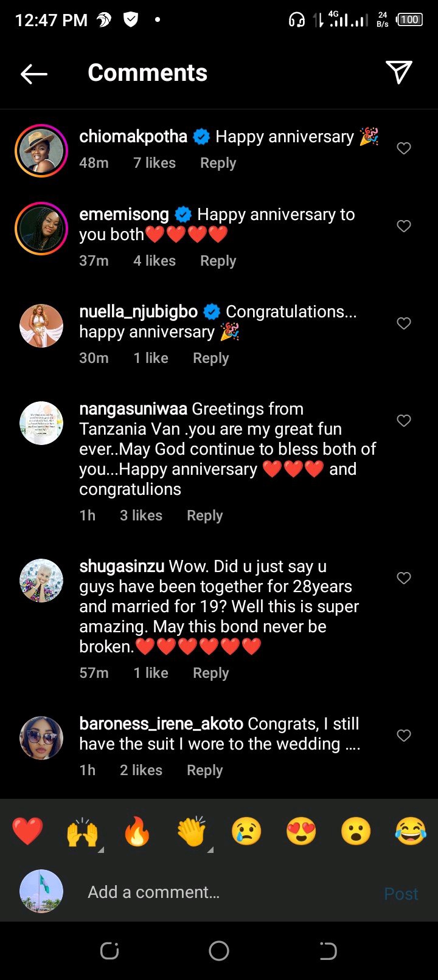
Task: Insert the crying face emoji
Action: [x=246, y=832]
